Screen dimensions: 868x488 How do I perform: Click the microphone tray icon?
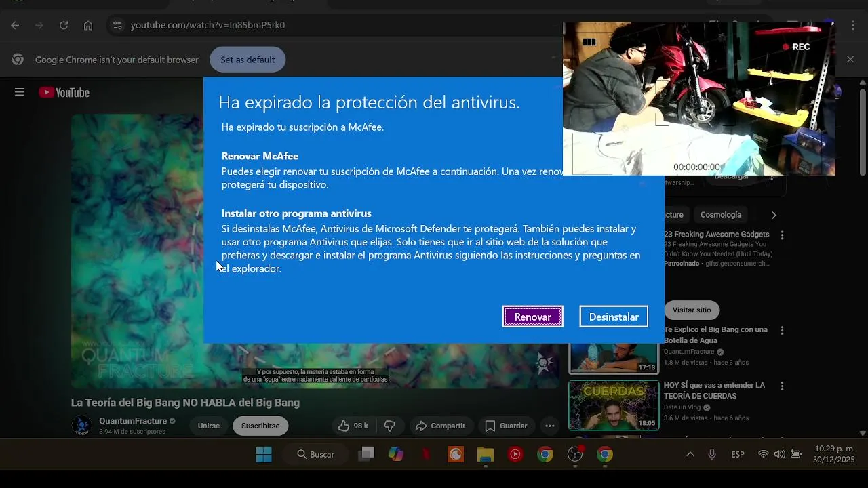pyautogui.click(x=712, y=454)
